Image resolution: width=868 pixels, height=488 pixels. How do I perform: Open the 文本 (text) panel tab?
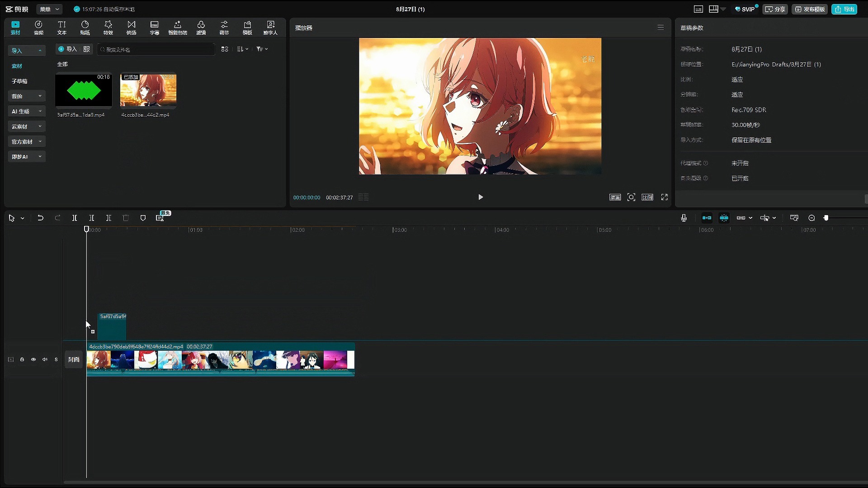point(61,28)
